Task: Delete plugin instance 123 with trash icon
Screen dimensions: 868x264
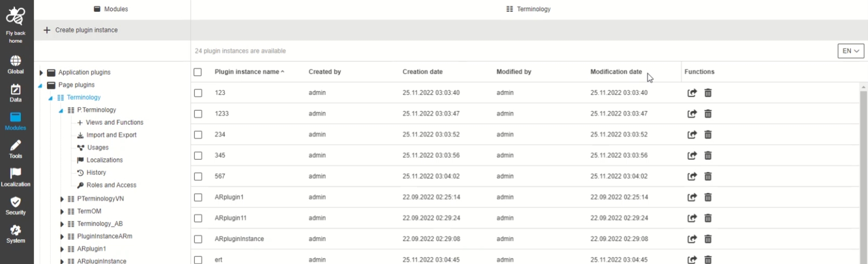Action: click(x=708, y=93)
